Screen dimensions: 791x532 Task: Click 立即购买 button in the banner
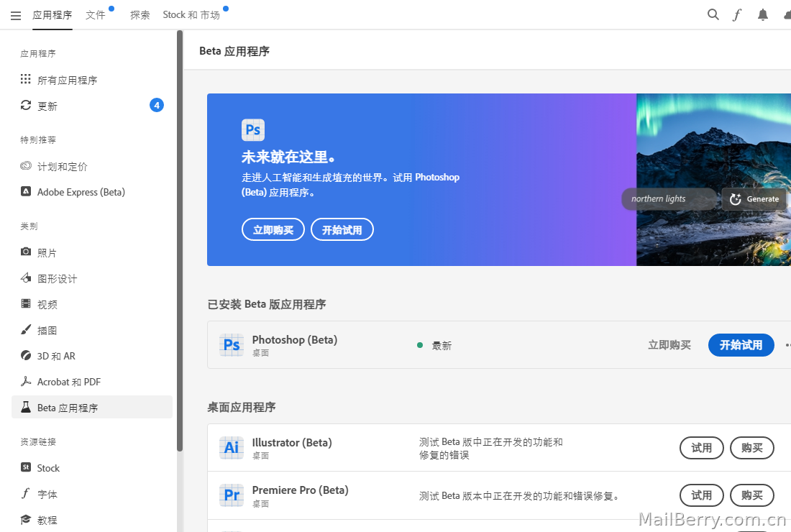[273, 229]
